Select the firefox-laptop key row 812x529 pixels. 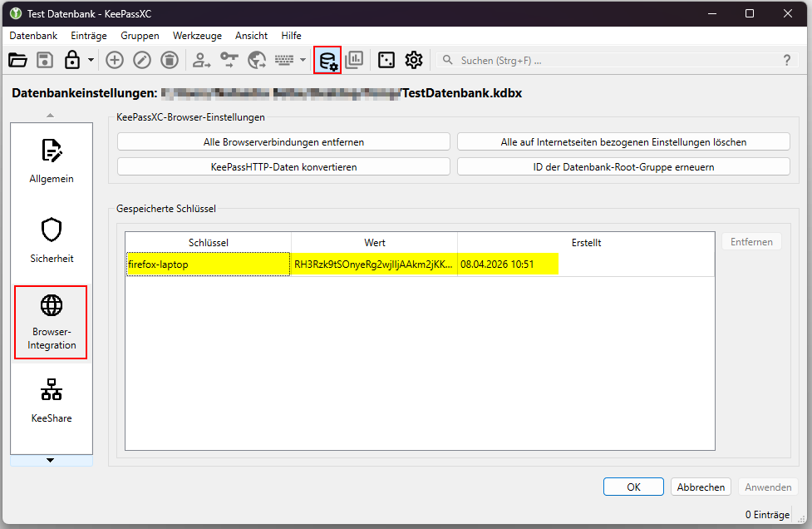coord(420,264)
